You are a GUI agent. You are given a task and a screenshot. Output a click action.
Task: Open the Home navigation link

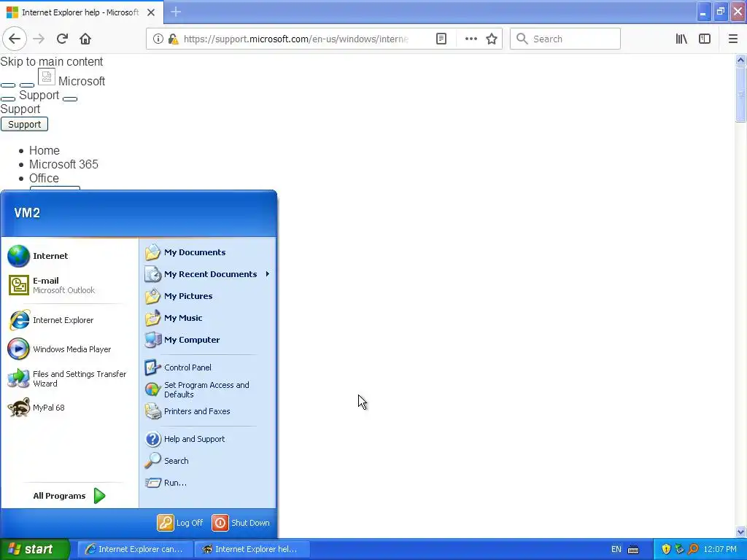click(x=44, y=150)
